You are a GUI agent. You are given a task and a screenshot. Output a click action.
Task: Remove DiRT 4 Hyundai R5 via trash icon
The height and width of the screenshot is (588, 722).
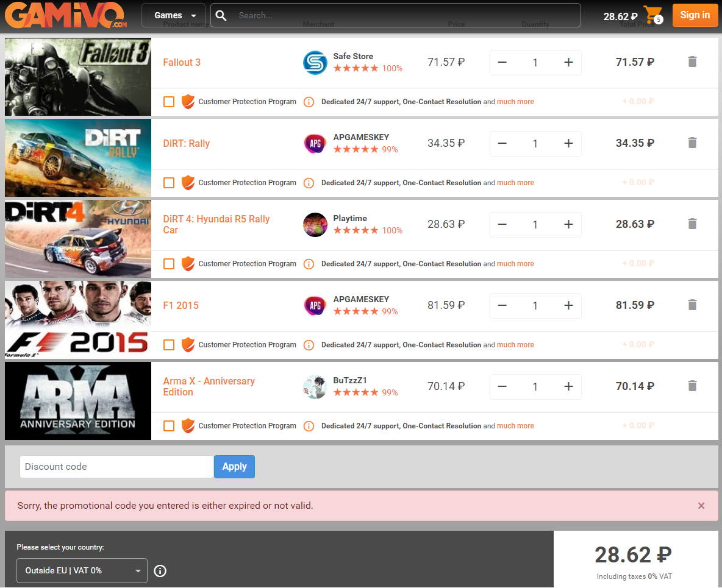pyautogui.click(x=692, y=224)
